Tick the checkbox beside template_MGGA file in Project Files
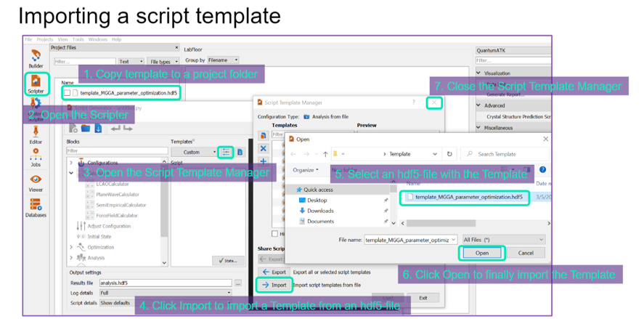 click(x=68, y=93)
